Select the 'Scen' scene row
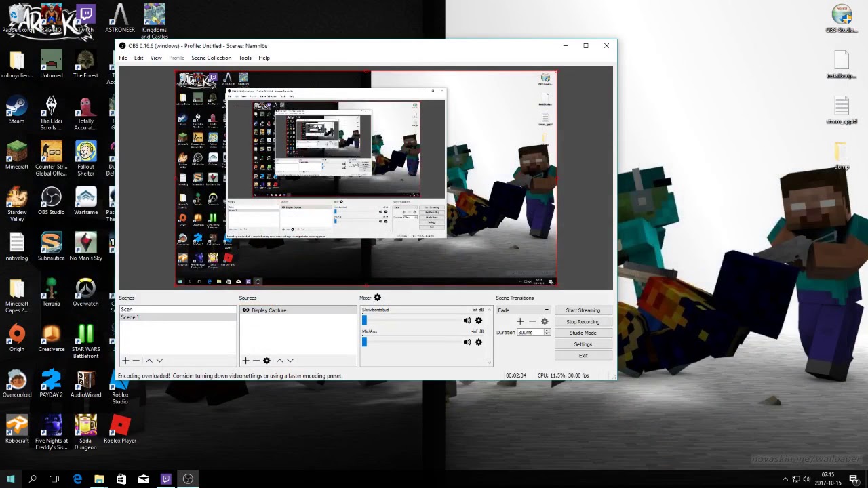The image size is (868, 488). point(178,310)
